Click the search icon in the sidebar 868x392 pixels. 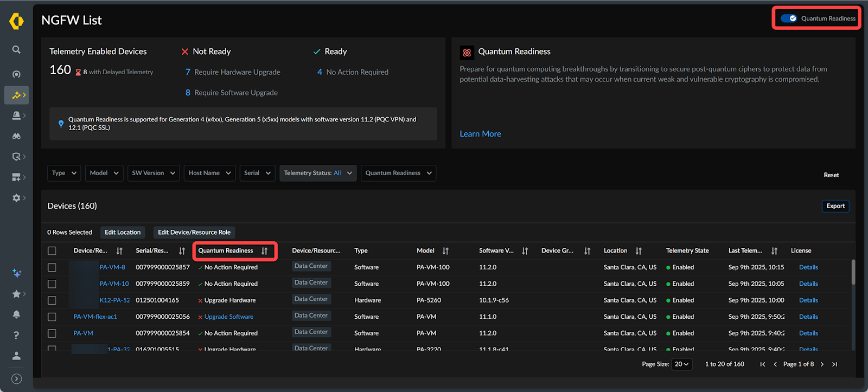coord(16,50)
